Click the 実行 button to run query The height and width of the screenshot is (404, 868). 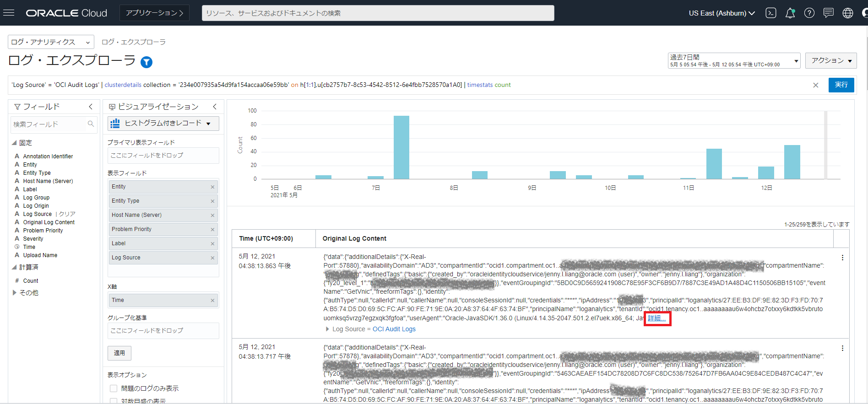point(841,85)
